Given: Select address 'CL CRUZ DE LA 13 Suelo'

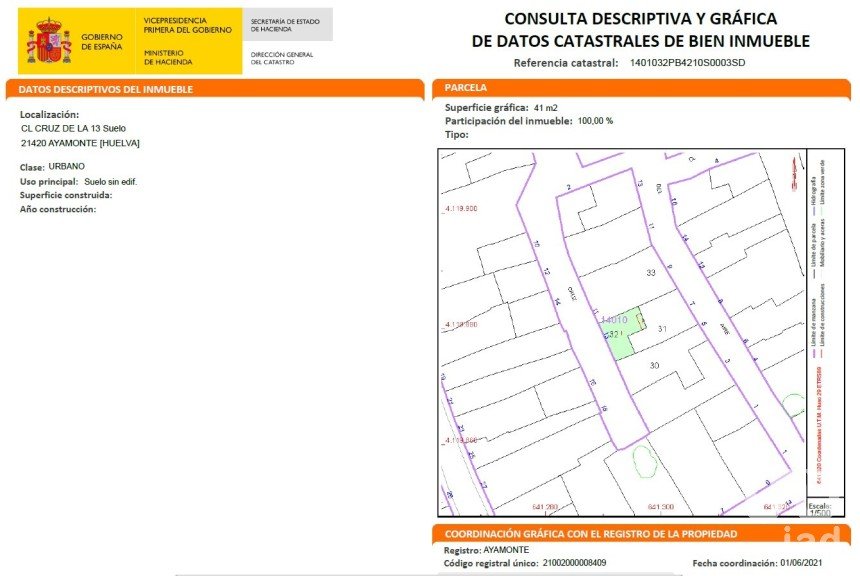Looking at the screenshot, I should click(x=73, y=128).
